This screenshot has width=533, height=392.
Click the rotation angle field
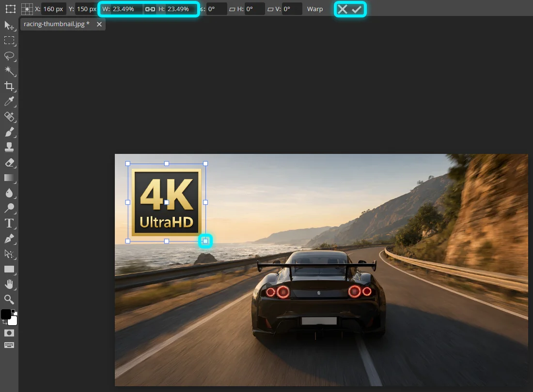pos(216,9)
